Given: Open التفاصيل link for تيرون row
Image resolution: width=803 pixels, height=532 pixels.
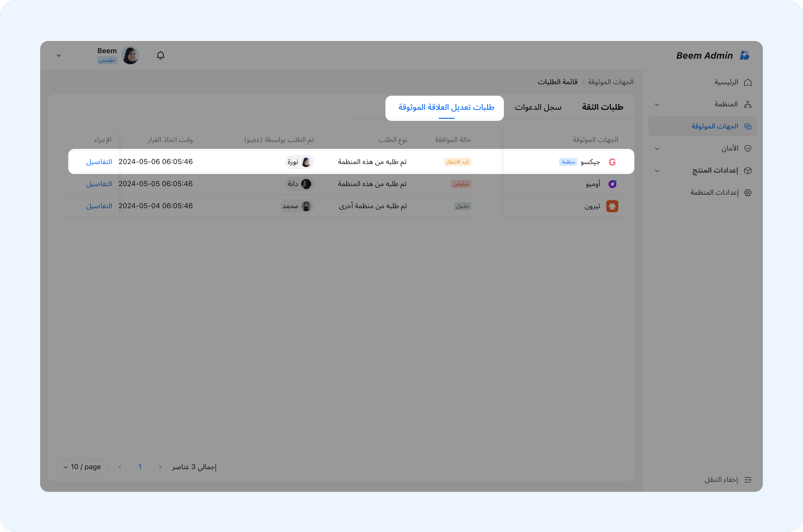Looking at the screenshot, I should pos(99,206).
